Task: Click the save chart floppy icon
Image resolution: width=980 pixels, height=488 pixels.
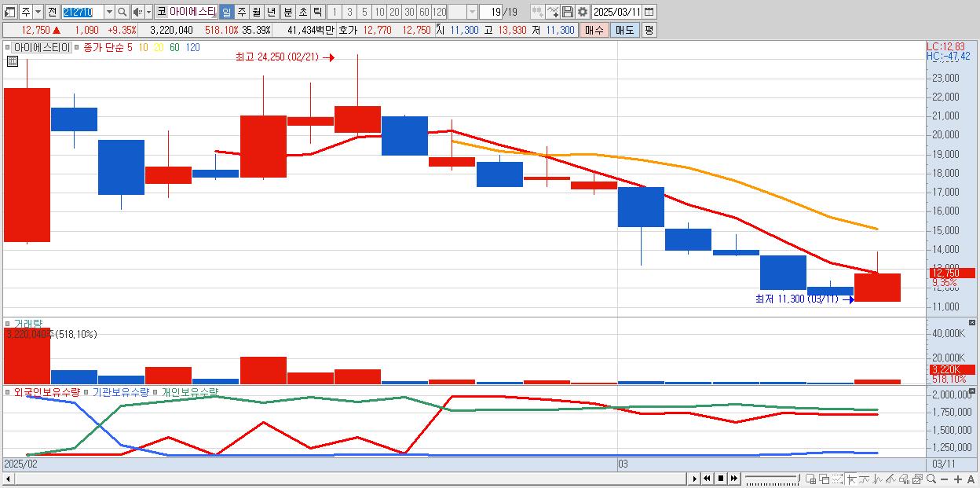Action: pos(568,12)
